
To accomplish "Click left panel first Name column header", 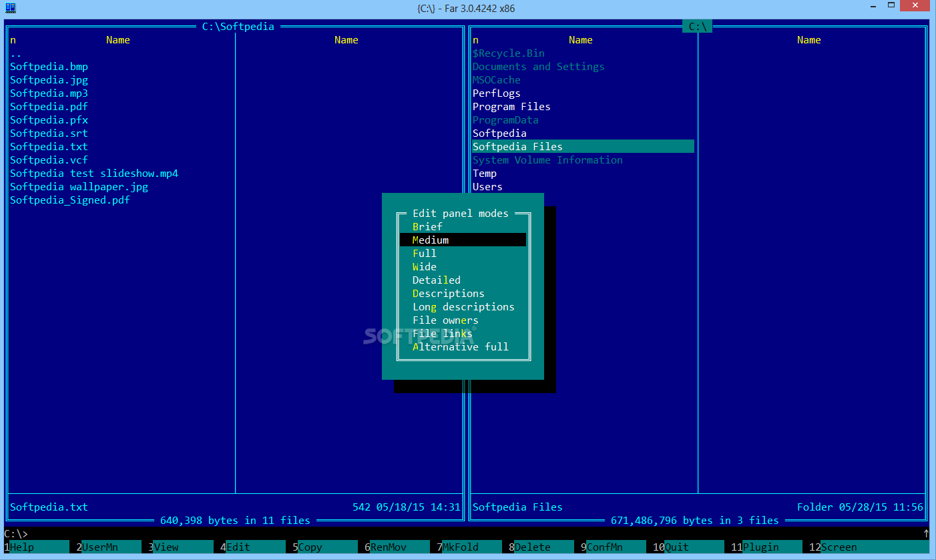I will 118,40.
